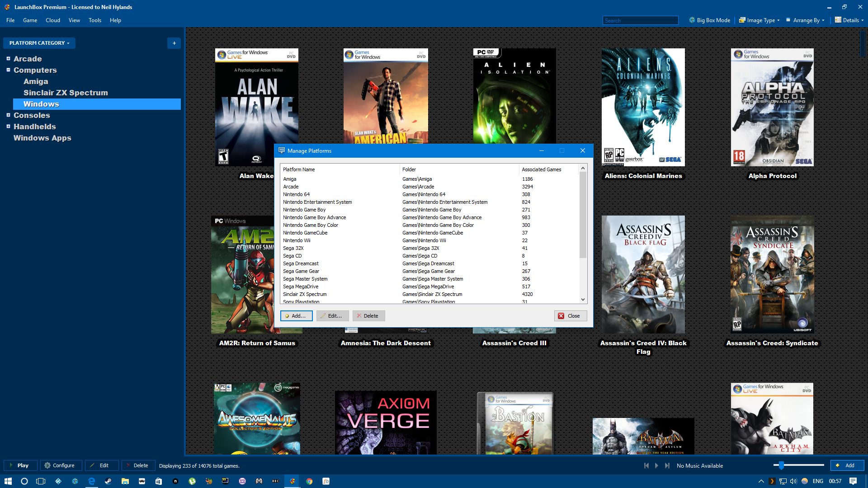The image size is (868, 488).
Task: Click the music play button
Action: [x=656, y=465]
